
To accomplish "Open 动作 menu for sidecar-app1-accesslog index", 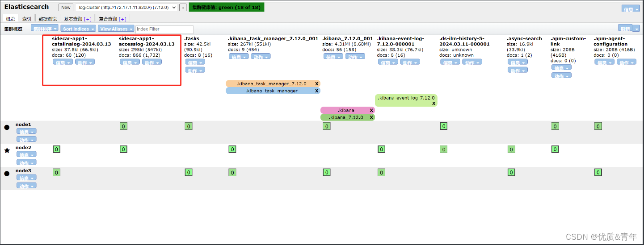I will coord(152,62).
